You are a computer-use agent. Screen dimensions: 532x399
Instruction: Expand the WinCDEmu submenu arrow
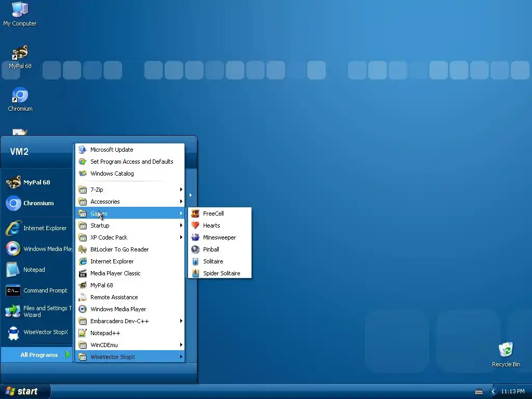point(181,345)
